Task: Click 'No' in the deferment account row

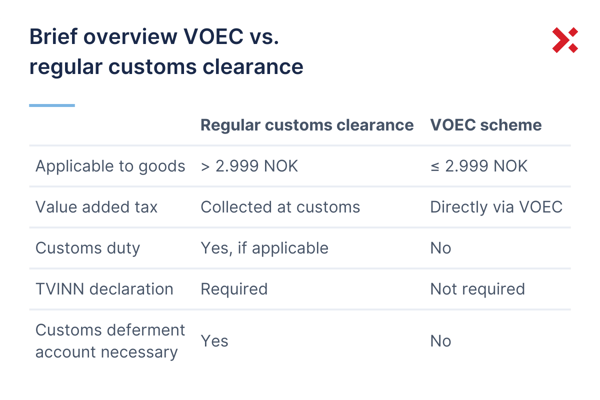Action: click(441, 341)
